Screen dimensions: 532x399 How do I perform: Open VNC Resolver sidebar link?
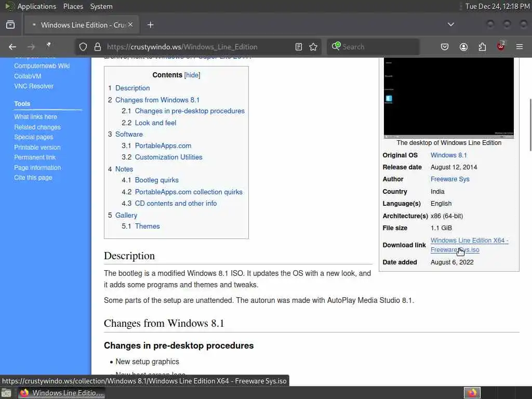click(34, 86)
